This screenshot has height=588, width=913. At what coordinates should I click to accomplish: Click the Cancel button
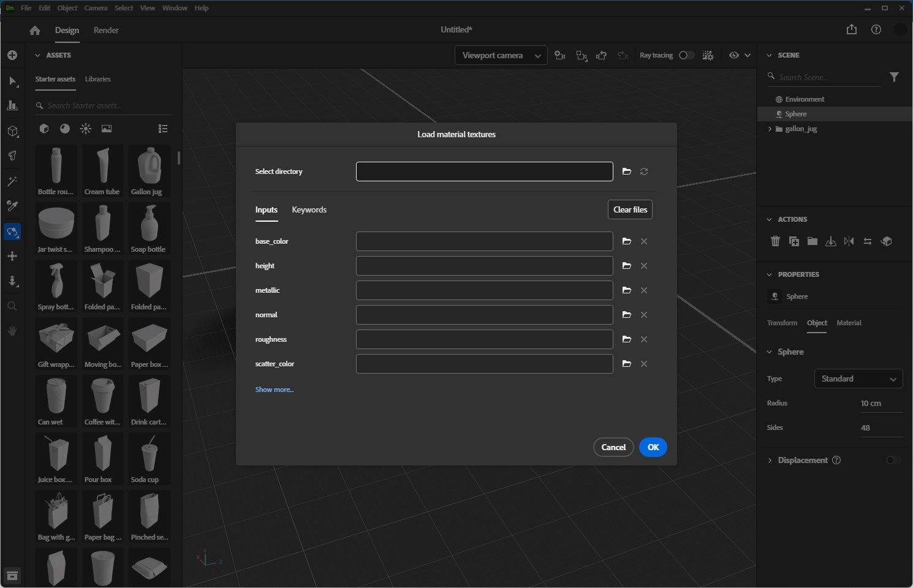613,447
